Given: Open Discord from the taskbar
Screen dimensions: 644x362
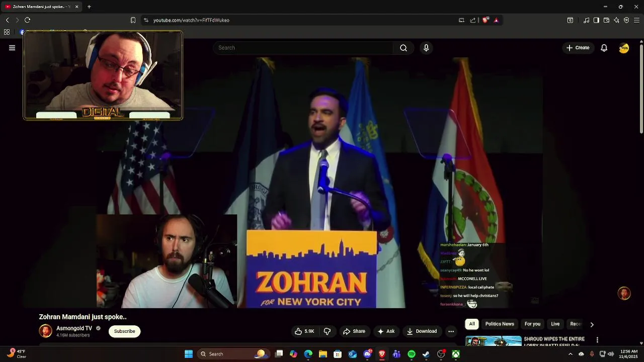Looking at the screenshot, I should pos(367,354).
